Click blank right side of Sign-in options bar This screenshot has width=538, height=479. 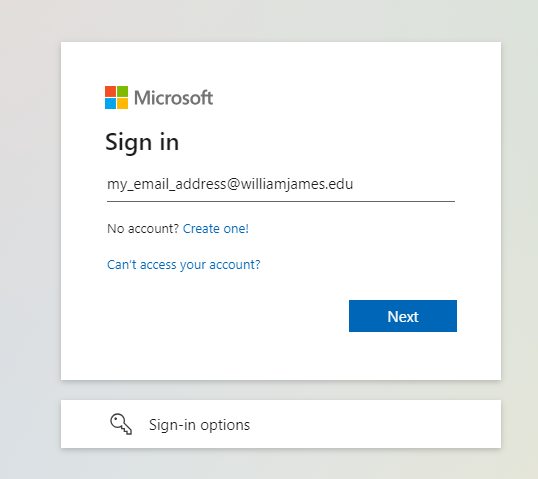coord(377,424)
